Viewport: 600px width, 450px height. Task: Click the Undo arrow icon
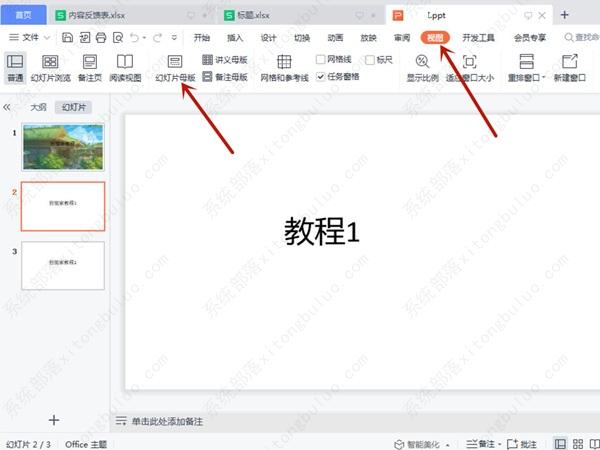point(134,38)
